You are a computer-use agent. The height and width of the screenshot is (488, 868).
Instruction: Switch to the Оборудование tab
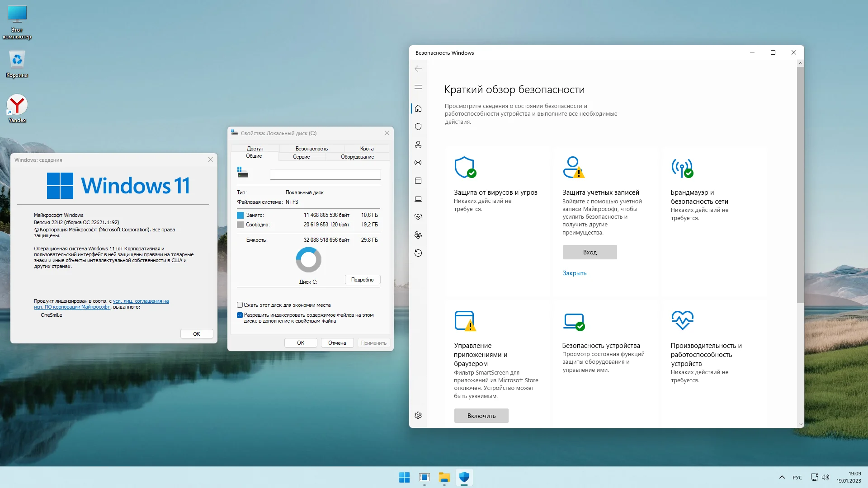click(x=357, y=157)
